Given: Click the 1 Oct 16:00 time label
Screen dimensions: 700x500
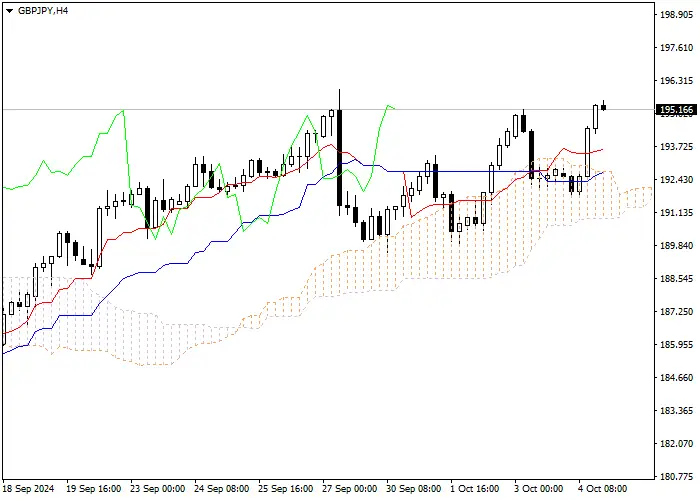Looking at the screenshot, I should 475,489.
